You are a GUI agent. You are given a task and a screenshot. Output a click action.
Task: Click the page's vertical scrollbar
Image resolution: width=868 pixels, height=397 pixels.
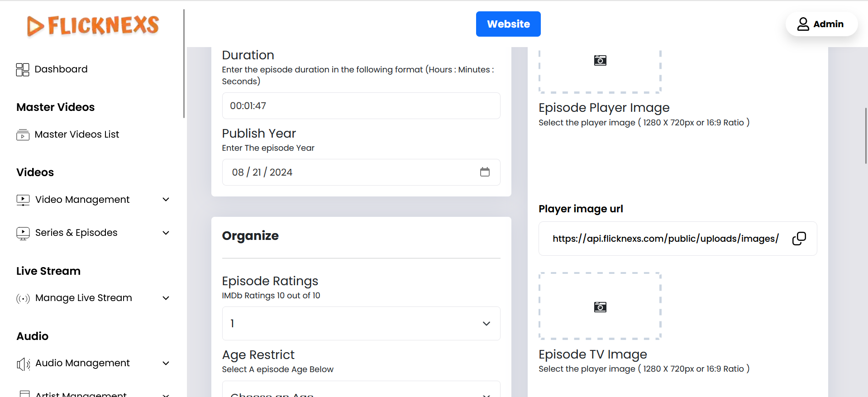(x=865, y=136)
